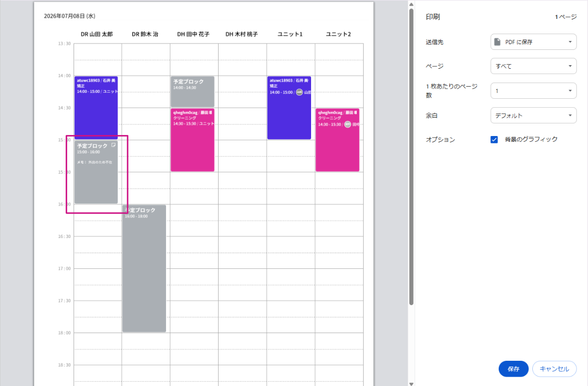Click the avatar icon in ユニット2 appointment
Screen dimensions: 588x386
click(348, 124)
